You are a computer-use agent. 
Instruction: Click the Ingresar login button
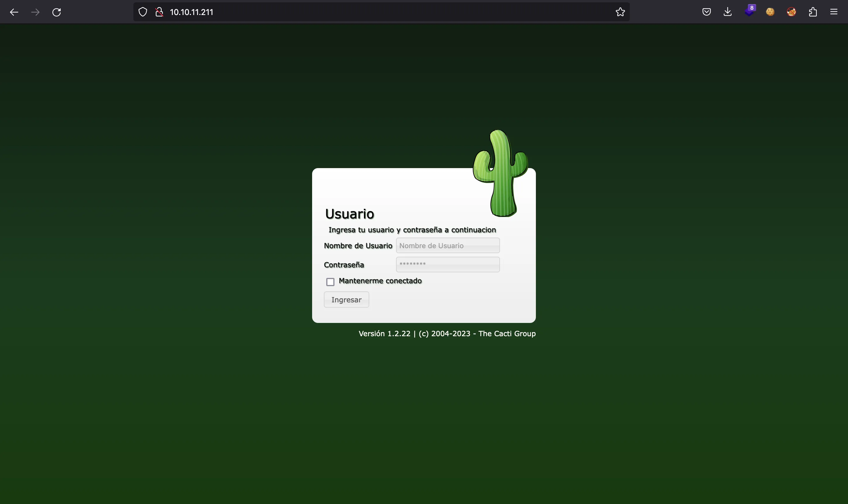pos(346,300)
